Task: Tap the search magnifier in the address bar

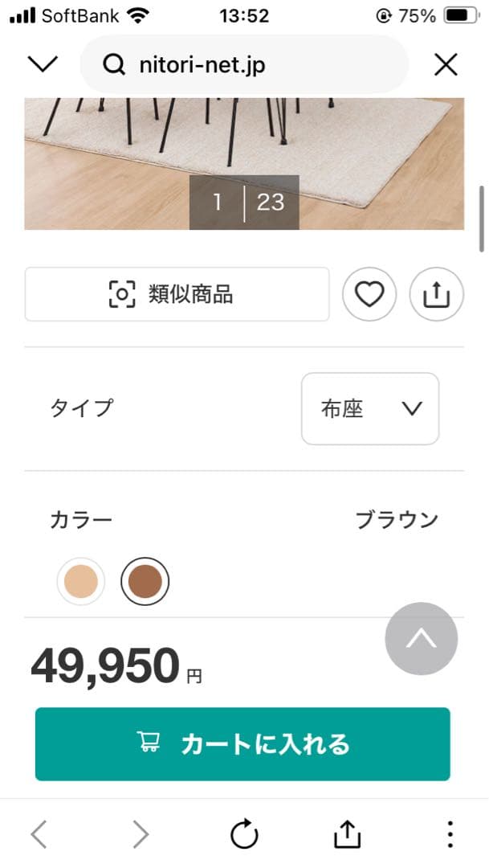Action: click(x=112, y=64)
